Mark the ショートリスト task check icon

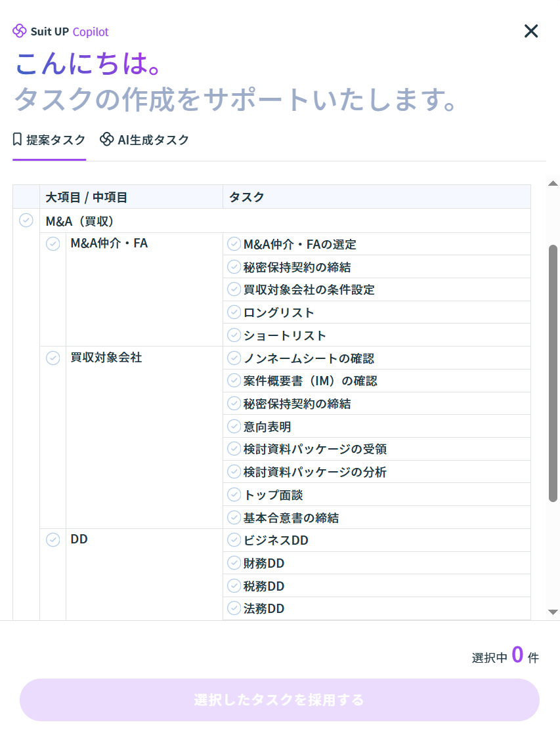[x=234, y=335]
